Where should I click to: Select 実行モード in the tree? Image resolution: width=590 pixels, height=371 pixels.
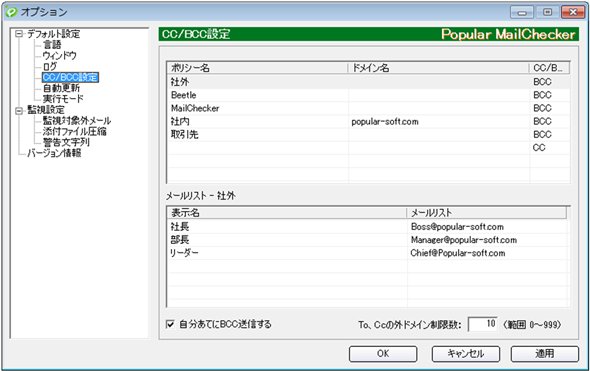coord(63,99)
